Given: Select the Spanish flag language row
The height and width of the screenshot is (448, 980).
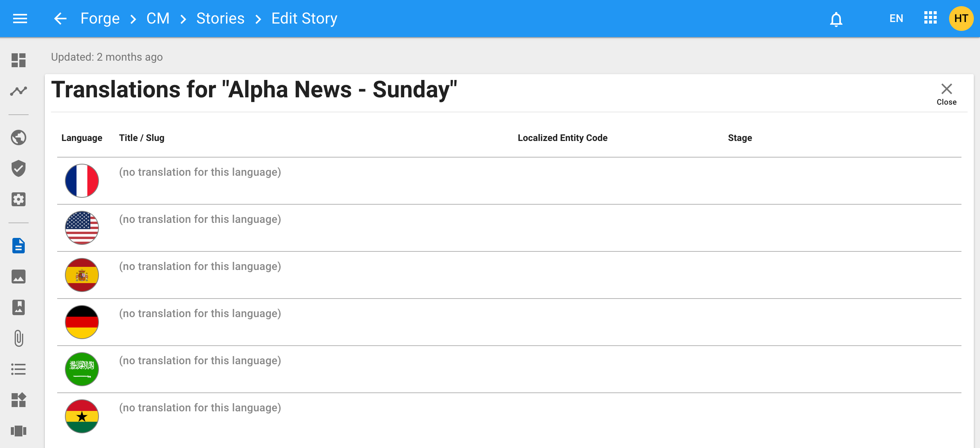Looking at the screenshot, I should tap(509, 275).
